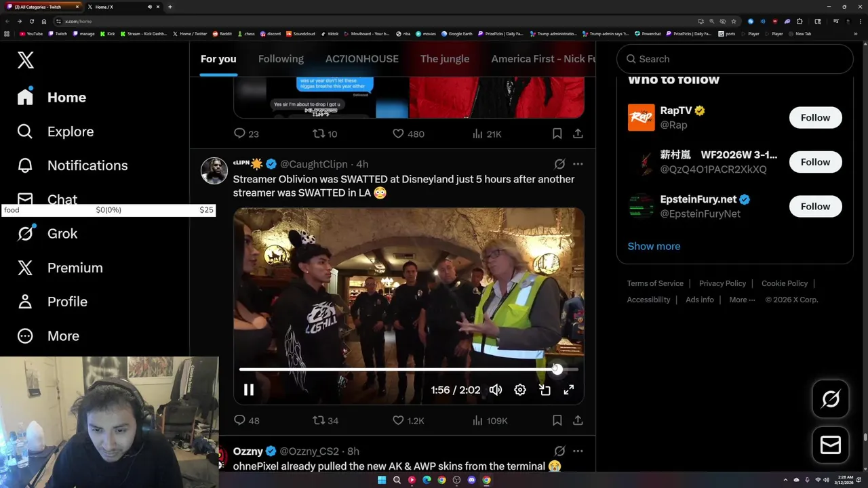Select the For you tab
The image size is (868, 488).
pos(218,59)
